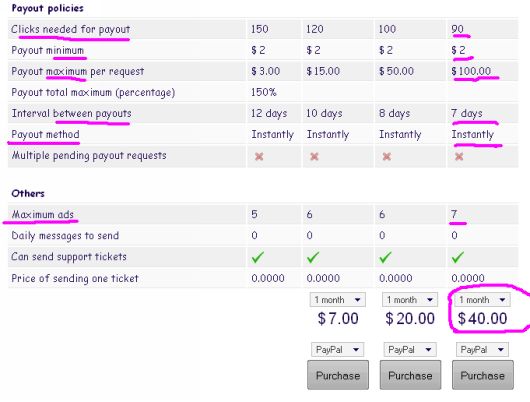Screen dimensions: 530x402
Task: Click the $40.00 price text
Action: (x=482, y=318)
